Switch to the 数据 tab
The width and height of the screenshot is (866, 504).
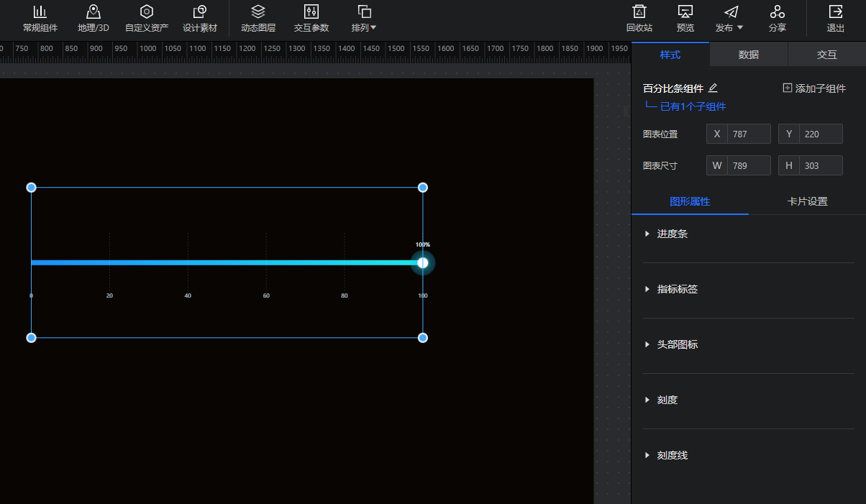(x=748, y=55)
